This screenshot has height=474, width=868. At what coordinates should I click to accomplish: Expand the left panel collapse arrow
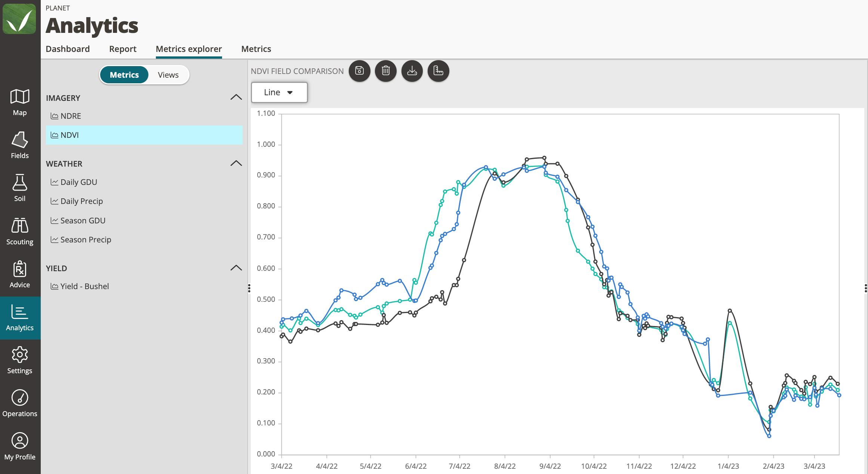point(248,287)
